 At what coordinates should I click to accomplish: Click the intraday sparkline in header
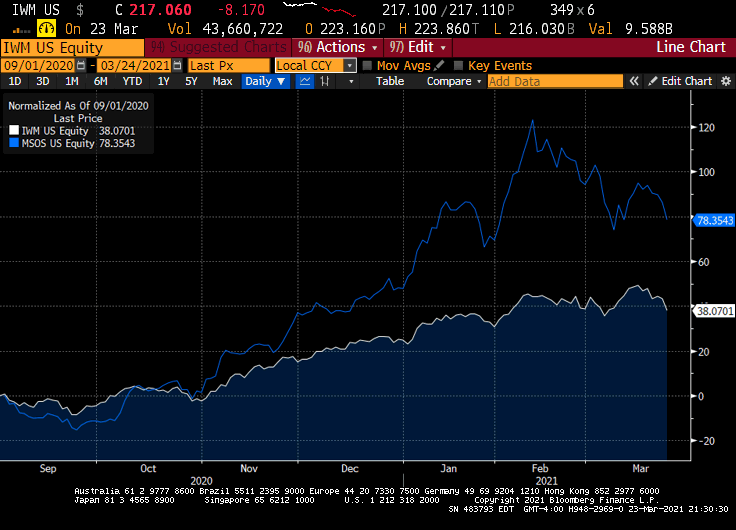[x=319, y=9]
